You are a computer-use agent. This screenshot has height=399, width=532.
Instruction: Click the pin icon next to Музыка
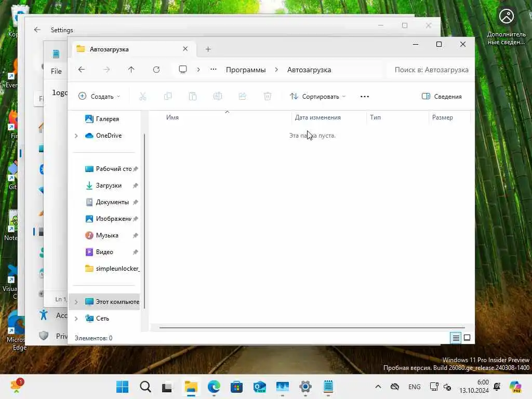coord(136,235)
